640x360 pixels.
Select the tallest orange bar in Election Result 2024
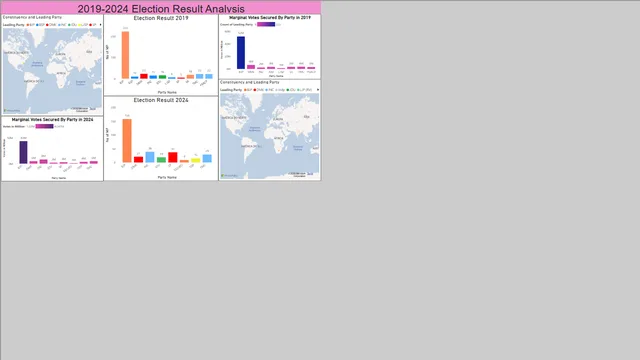click(x=127, y=141)
